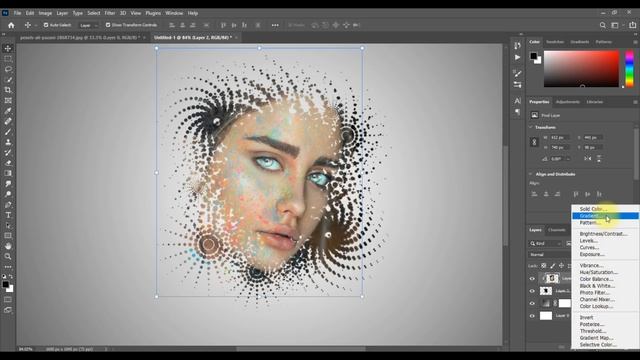Image resolution: width=640 pixels, height=360 pixels.
Task: Select the Eyedropper tool
Action: tap(8, 111)
